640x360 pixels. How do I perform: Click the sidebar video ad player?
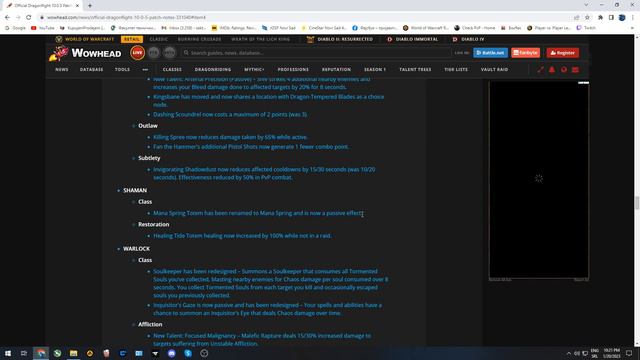click(x=539, y=180)
